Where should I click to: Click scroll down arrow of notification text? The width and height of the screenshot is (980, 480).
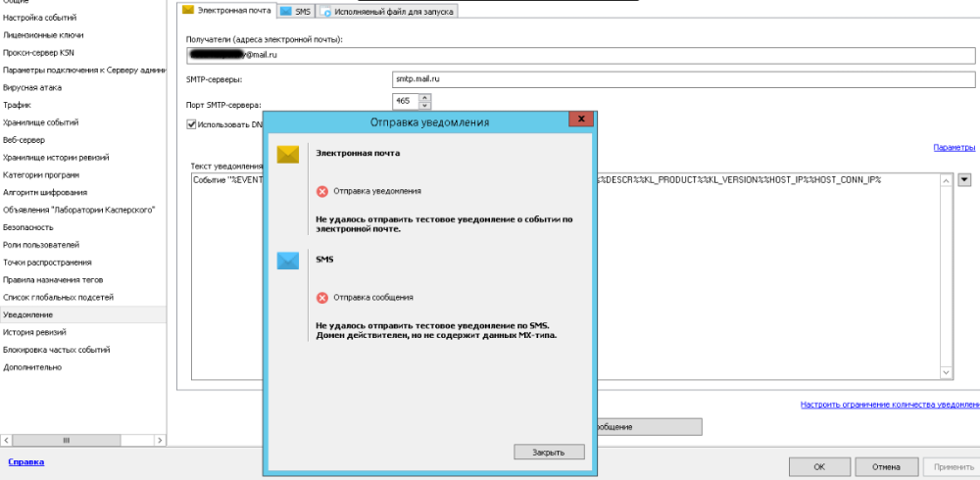(947, 372)
